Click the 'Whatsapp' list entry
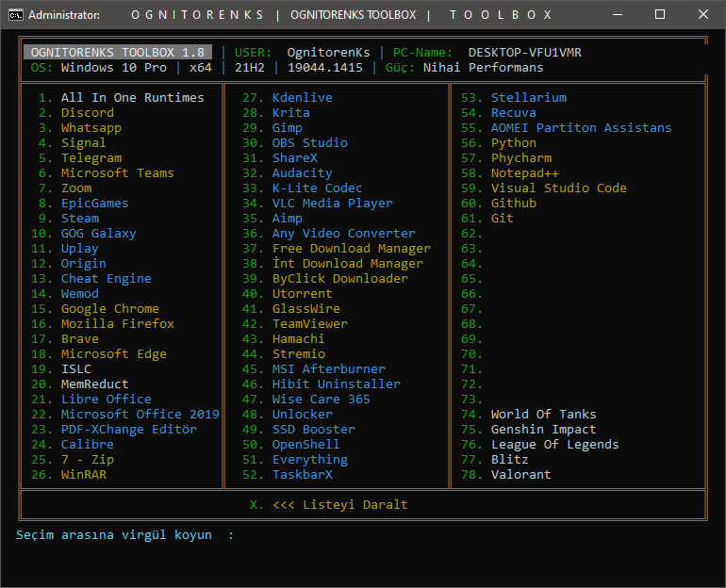 tap(91, 128)
